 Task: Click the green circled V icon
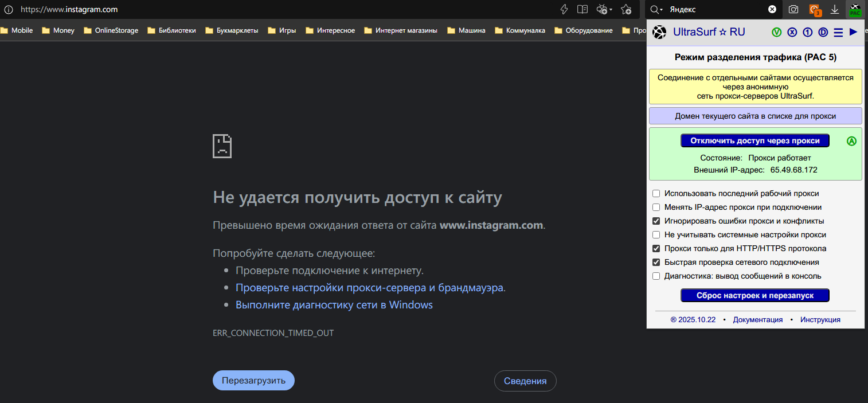777,32
